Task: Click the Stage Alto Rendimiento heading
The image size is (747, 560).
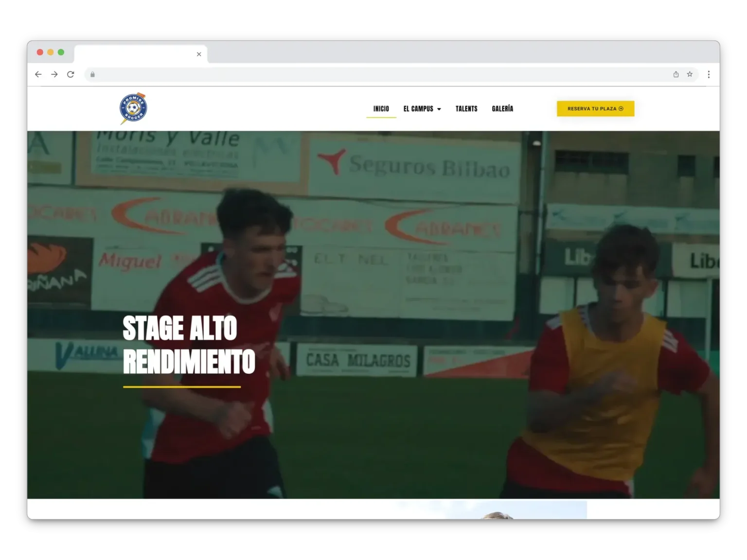Action: 189,345
